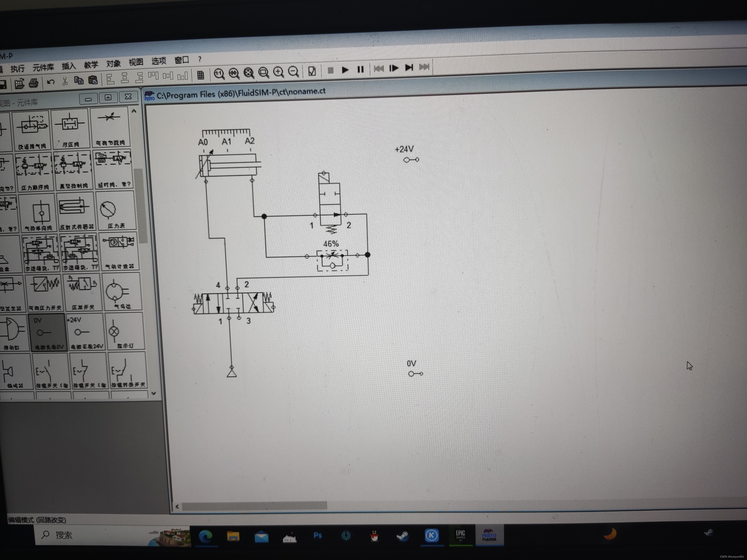Click the undo arrow icon
747x560 pixels.
(x=51, y=82)
